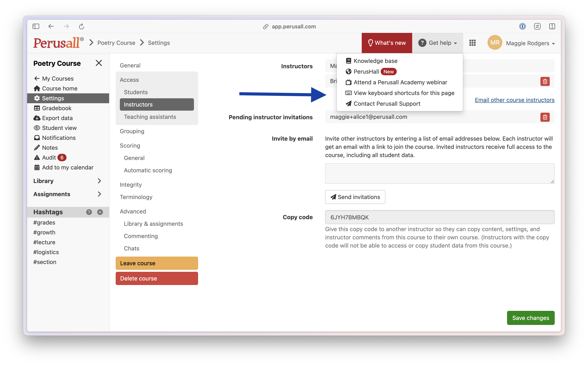Close the Poetry Course sidebar panel

pos(99,63)
